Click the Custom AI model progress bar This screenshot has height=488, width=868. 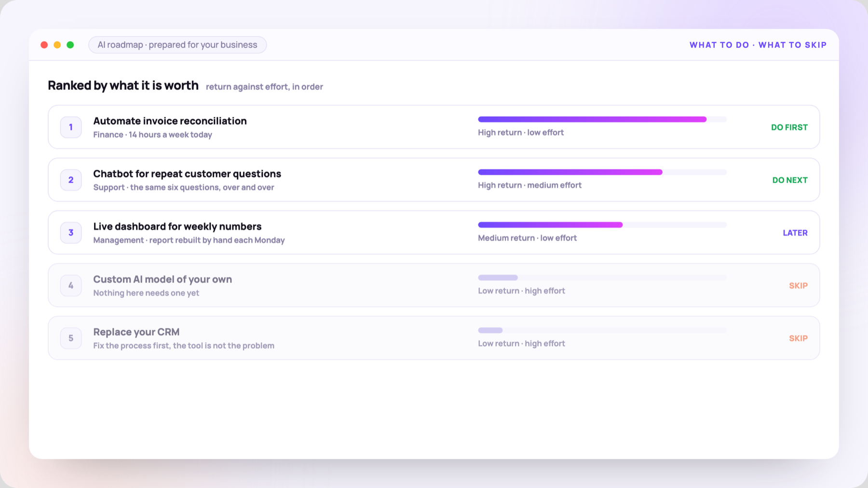pos(602,278)
